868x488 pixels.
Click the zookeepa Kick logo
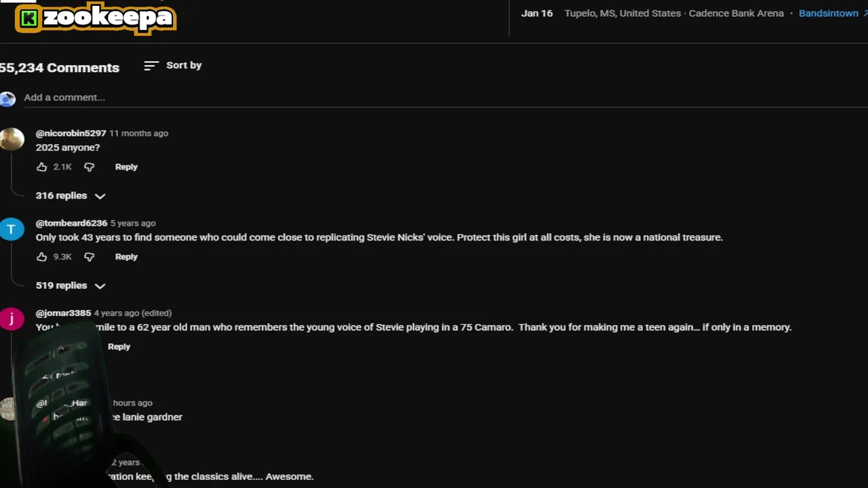coord(96,18)
